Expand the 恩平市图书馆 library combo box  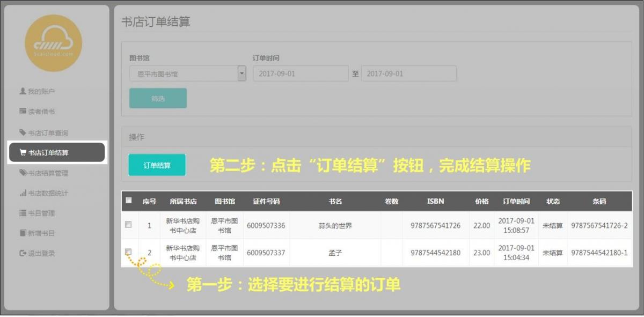click(183, 73)
